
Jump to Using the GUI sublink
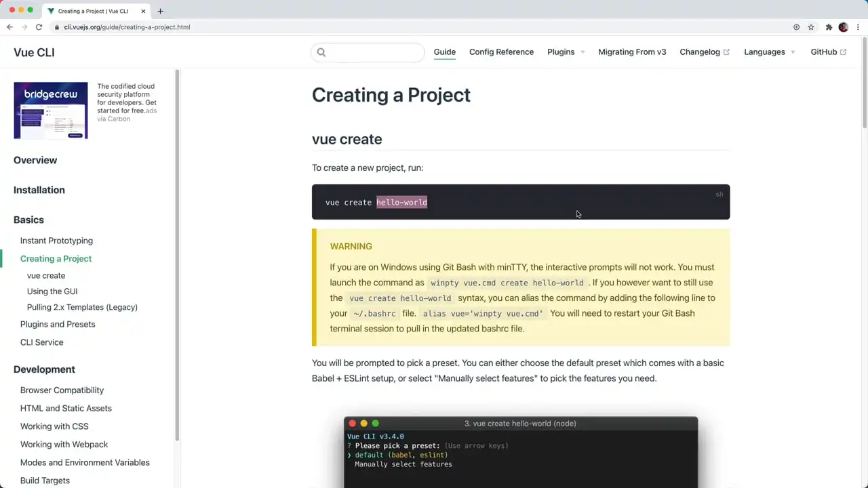click(52, 291)
